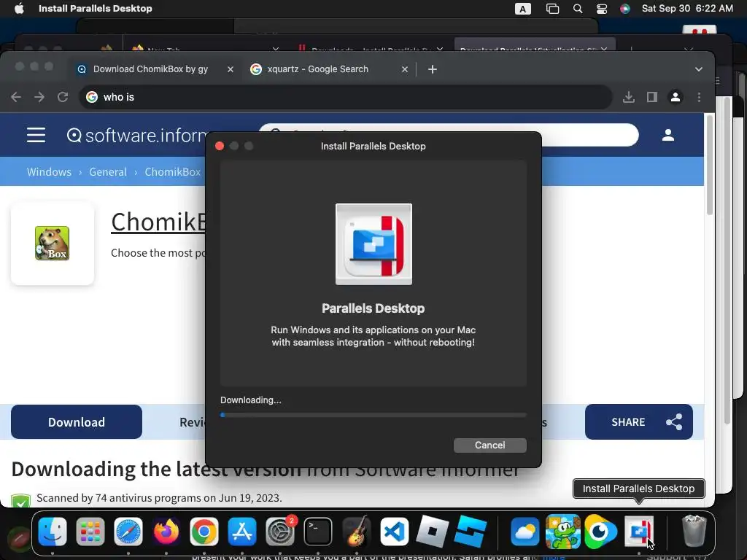Switch to the xquartz Google Search tab
This screenshot has width=747, height=560.
318,69
